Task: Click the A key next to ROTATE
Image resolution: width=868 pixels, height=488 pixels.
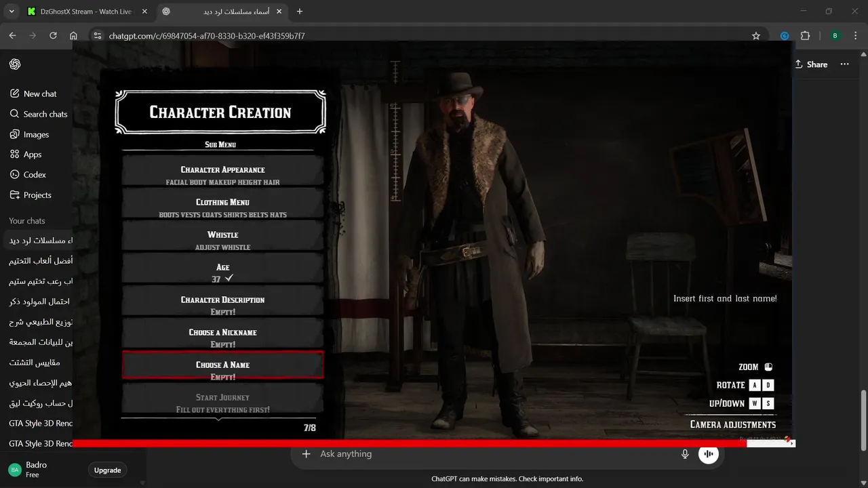Action: coord(755,385)
